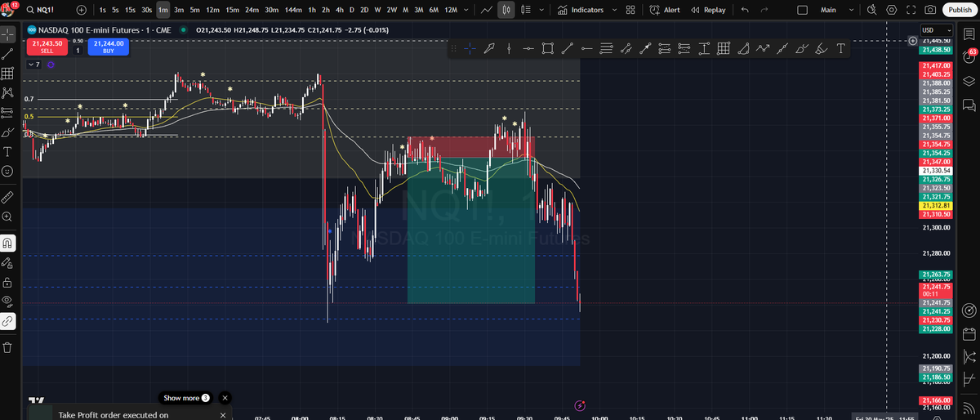Select the crosshair cursor tool in left sidebar

click(7, 35)
